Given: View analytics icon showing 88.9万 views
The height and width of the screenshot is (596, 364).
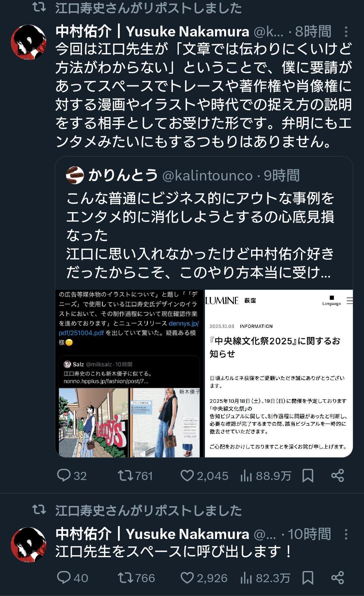Looking at the screenshot, I should (x=246, y=476).
